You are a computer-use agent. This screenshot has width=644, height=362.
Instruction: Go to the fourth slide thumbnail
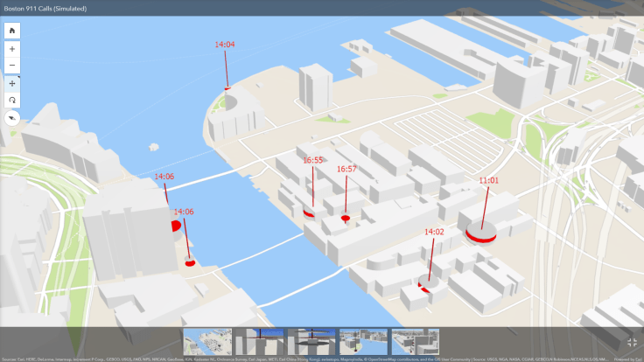point(363,341)
